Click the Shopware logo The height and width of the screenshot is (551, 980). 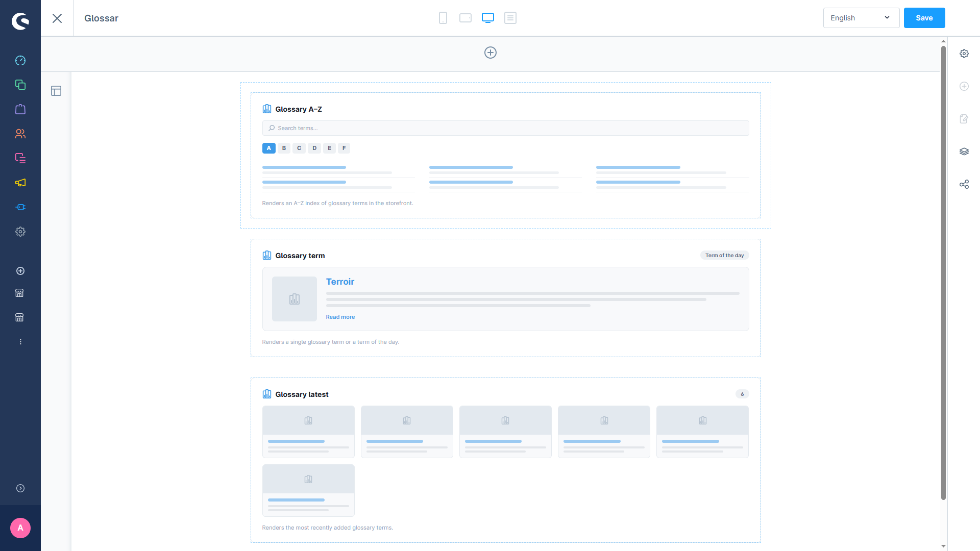click(20, 21)
